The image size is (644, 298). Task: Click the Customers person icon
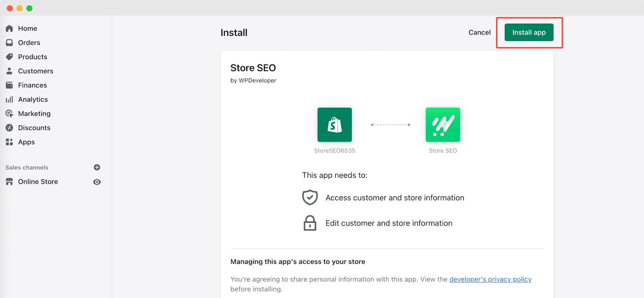click(9, 71)
